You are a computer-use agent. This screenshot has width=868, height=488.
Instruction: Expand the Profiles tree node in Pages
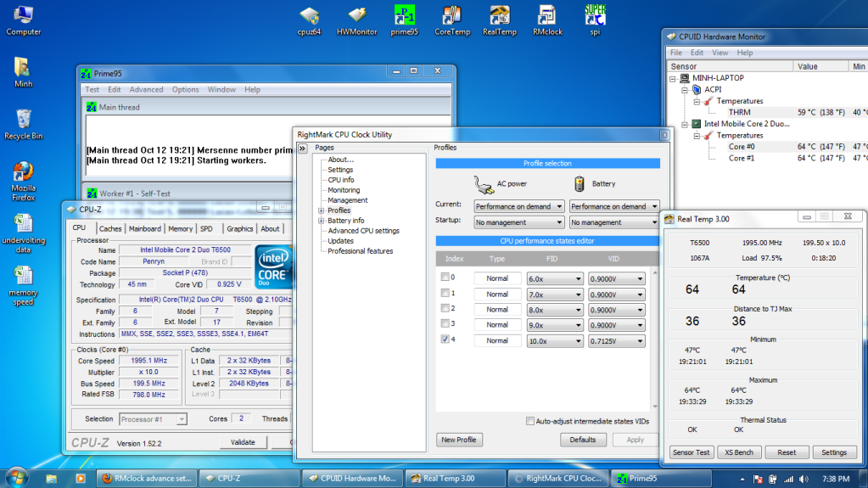tap(321, 210)
